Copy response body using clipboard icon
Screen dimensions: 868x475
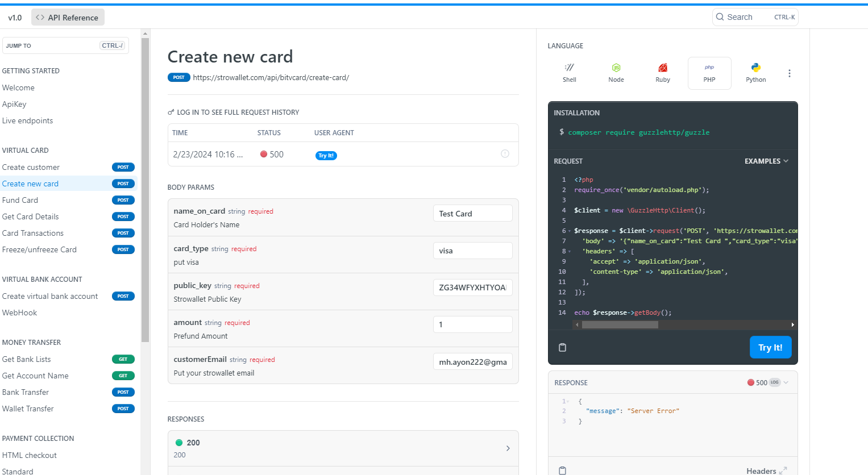(562, 470)
